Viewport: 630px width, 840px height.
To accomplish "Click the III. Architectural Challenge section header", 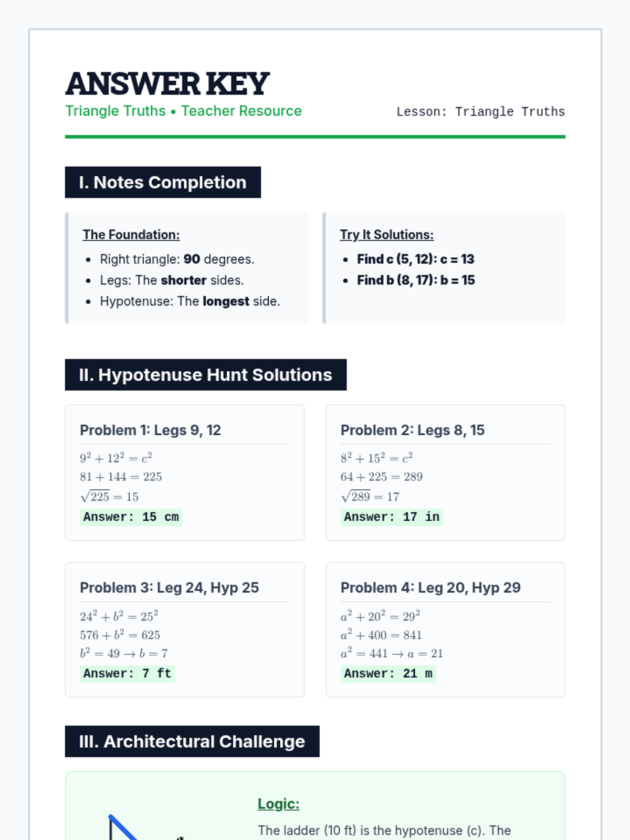I will (x=192, y=741).
